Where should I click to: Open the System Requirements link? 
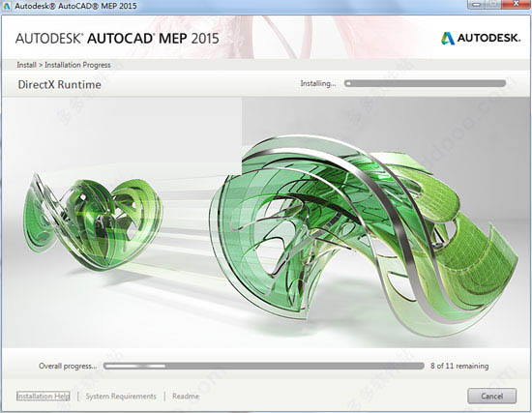(x=121, y=396)
